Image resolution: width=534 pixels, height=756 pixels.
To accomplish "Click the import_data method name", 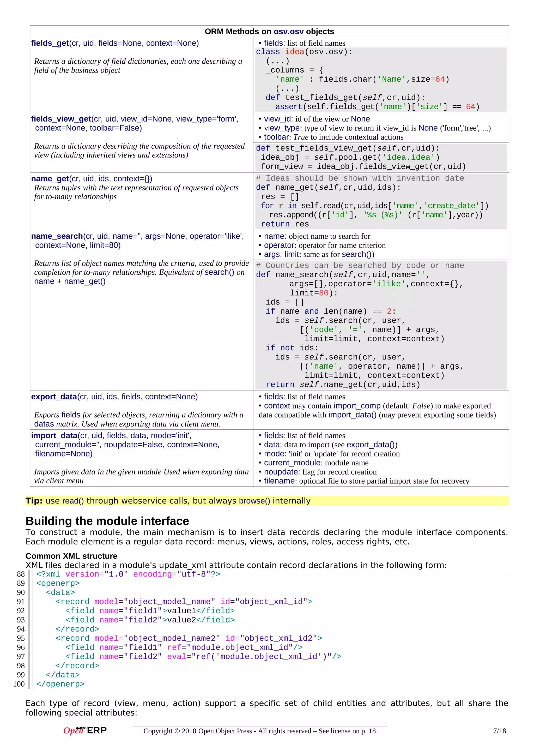I will point(54,436).
